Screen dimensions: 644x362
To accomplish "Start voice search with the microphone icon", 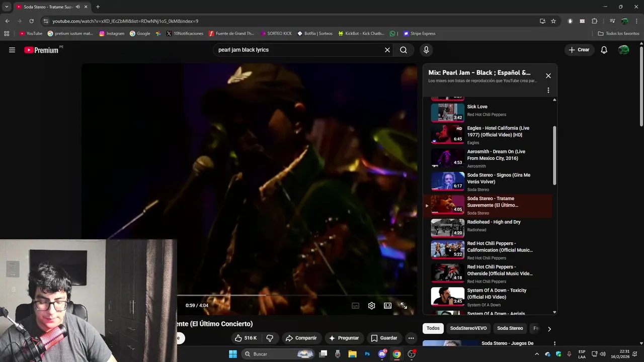I will (x=426, y=50).
